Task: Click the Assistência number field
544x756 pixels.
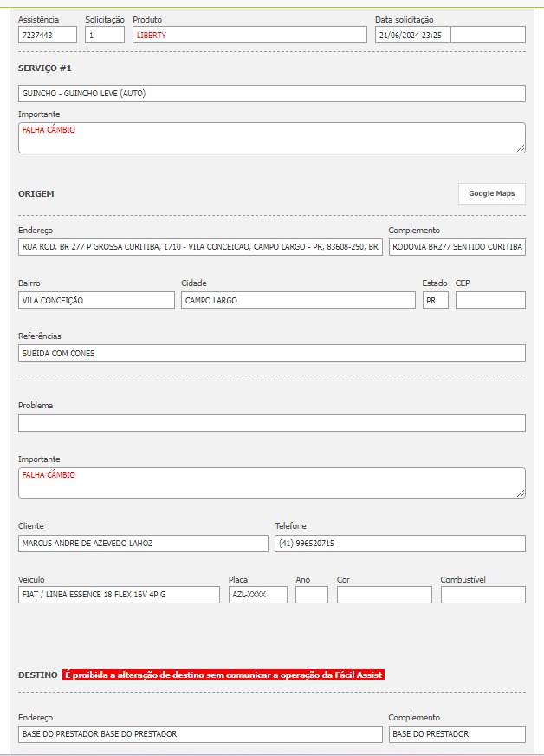Action: coord(47,35)
